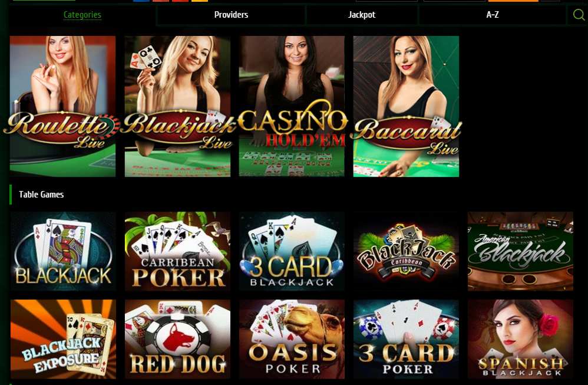Select 3 Card Blackjack game
The height and width of the screenshot is (385, 588).
point(292,251)
